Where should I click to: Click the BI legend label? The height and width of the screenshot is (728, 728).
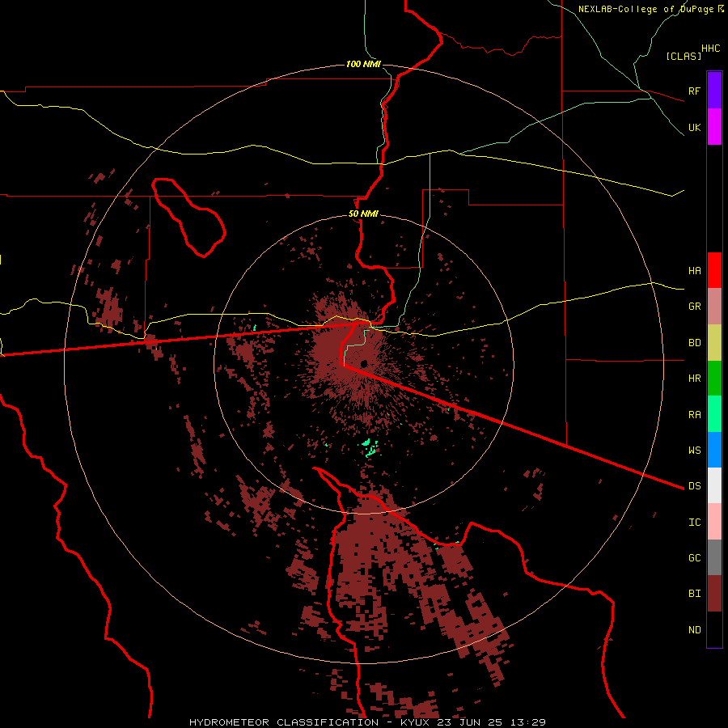tap(694, 594)
